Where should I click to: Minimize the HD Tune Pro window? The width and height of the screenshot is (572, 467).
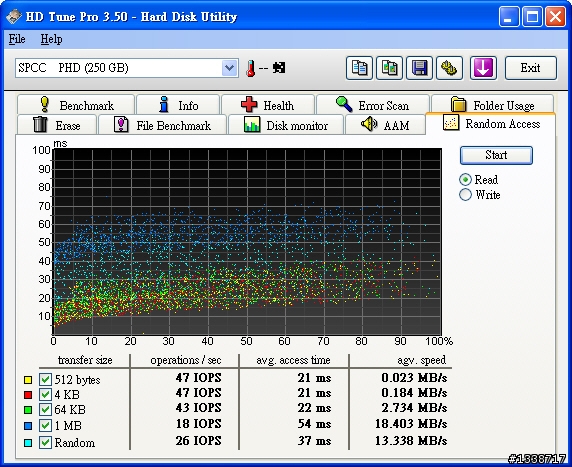click(x=509, y=17)
